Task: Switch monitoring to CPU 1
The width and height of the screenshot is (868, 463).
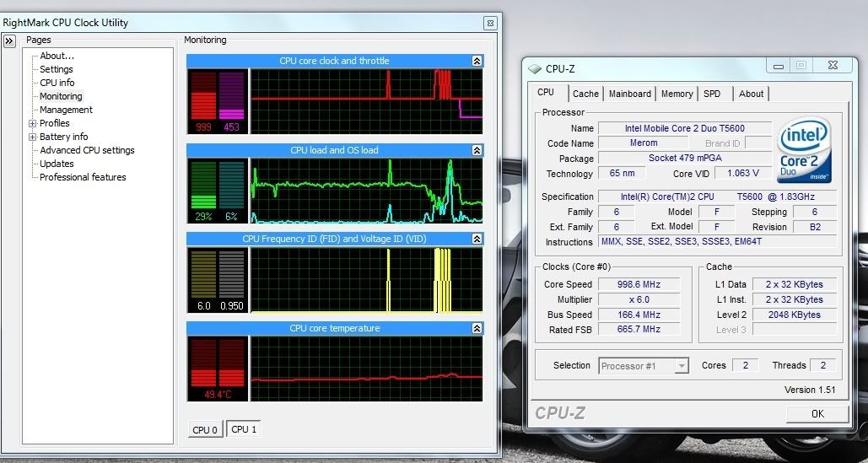Action: 244,428
